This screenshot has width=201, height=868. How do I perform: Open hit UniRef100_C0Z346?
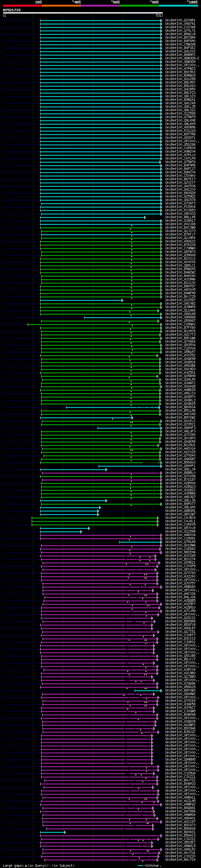point(180,27)
